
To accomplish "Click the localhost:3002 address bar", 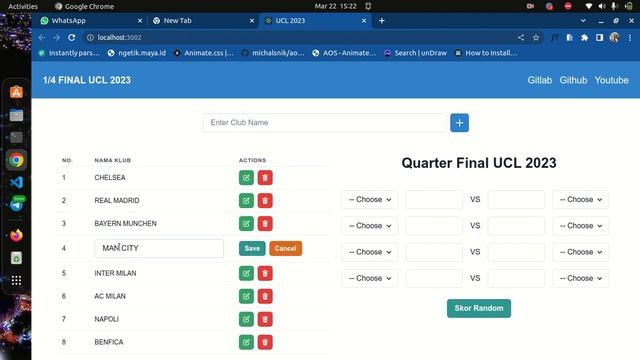I will [x=302, y=38].
